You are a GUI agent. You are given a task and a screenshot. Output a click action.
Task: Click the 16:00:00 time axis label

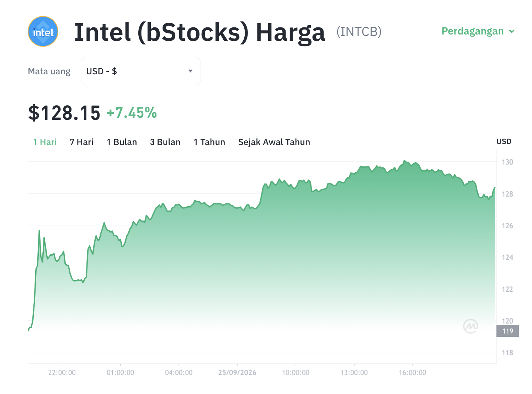pyautogui.click(x=413, y=373)
